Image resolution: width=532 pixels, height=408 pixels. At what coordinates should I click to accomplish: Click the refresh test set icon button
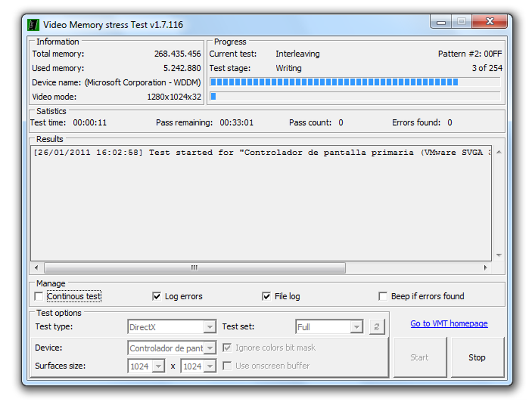tap(377, 327)
